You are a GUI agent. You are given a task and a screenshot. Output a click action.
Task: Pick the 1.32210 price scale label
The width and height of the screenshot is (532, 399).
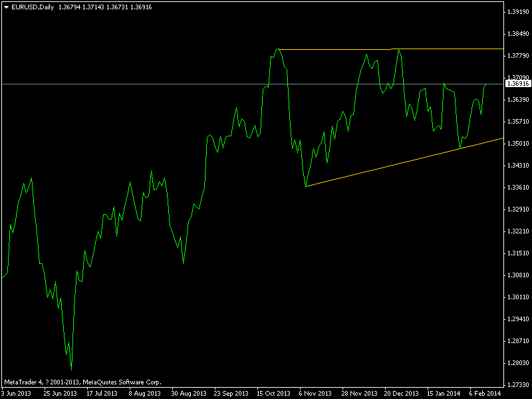click(518, 231)
